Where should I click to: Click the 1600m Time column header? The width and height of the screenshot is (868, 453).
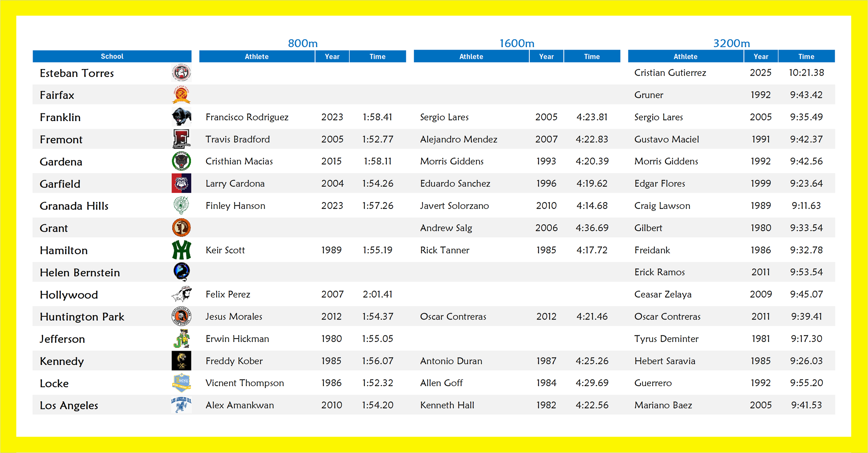(592, 57)
